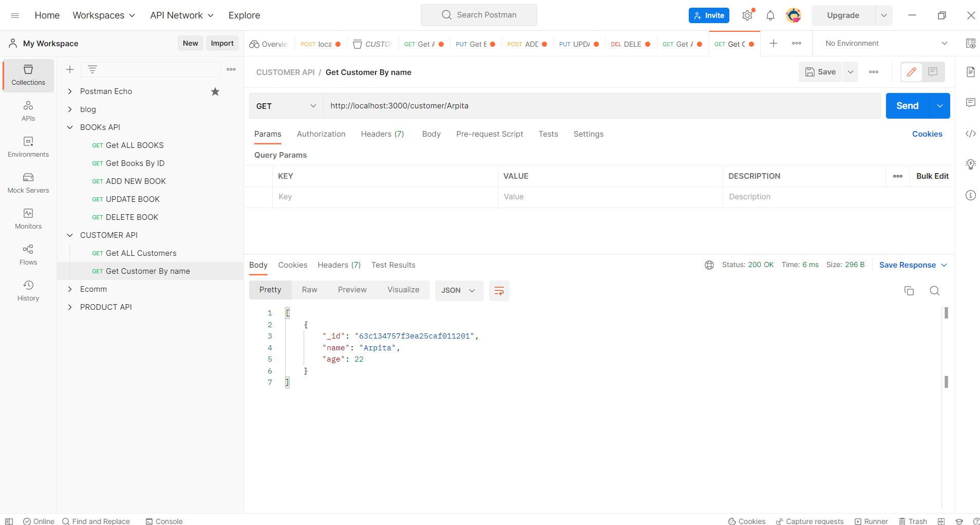The image size is (980, 525).
Task: Unstar the Postman Echo collection
Action: (215, 91)
